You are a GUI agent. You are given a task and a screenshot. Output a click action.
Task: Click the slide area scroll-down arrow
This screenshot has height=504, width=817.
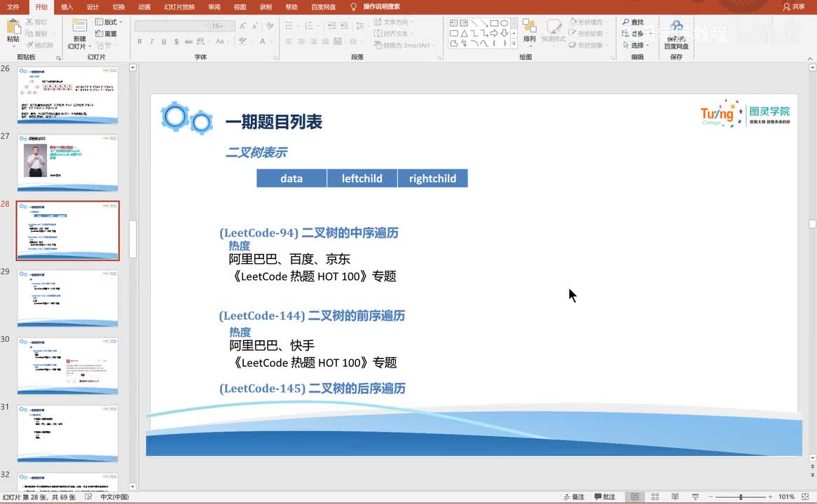(x=812, y=458)
